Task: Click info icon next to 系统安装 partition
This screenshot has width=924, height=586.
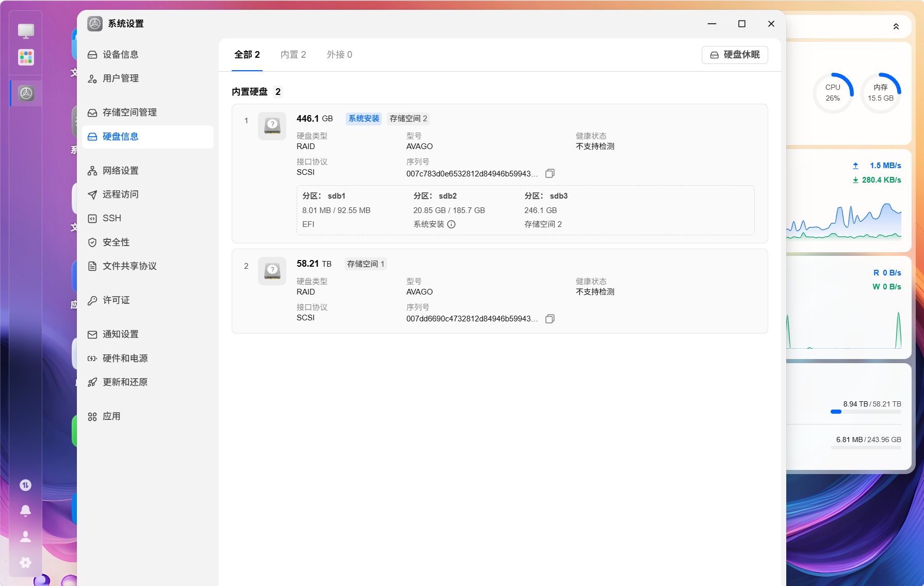Action: (451, 224)
